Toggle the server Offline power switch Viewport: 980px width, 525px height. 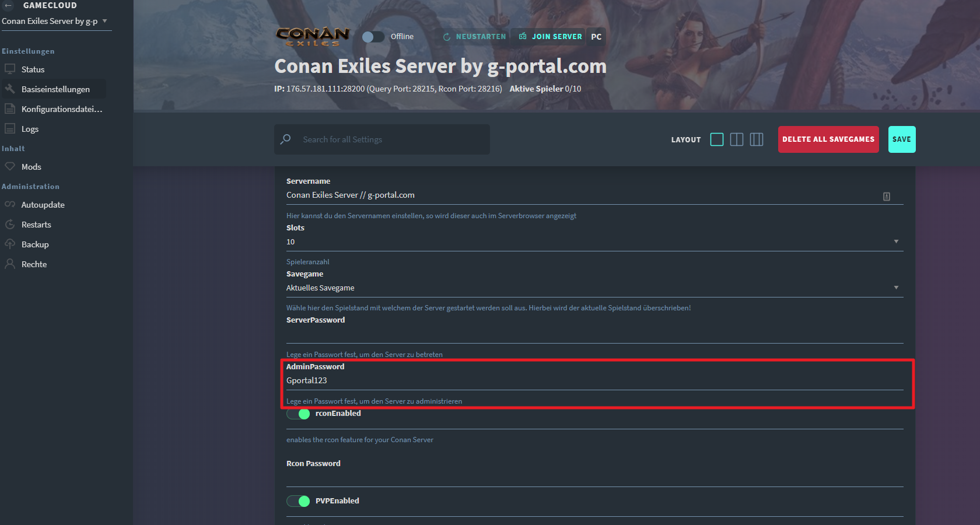point(373,37)
